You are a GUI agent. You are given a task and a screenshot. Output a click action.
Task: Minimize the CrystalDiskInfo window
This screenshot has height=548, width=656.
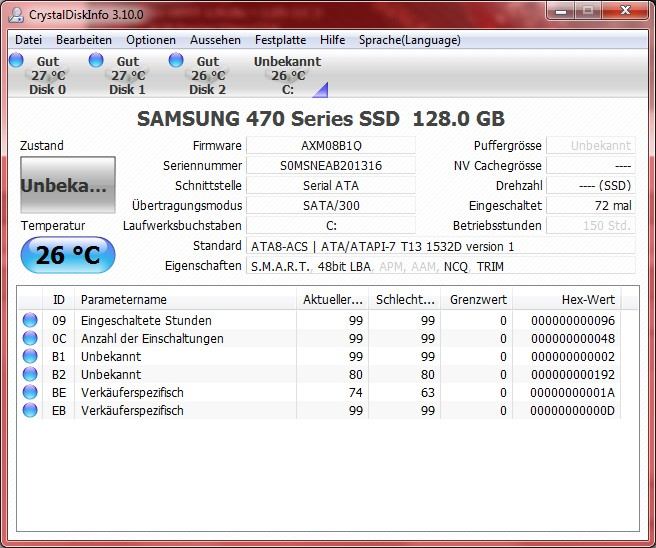561,10
